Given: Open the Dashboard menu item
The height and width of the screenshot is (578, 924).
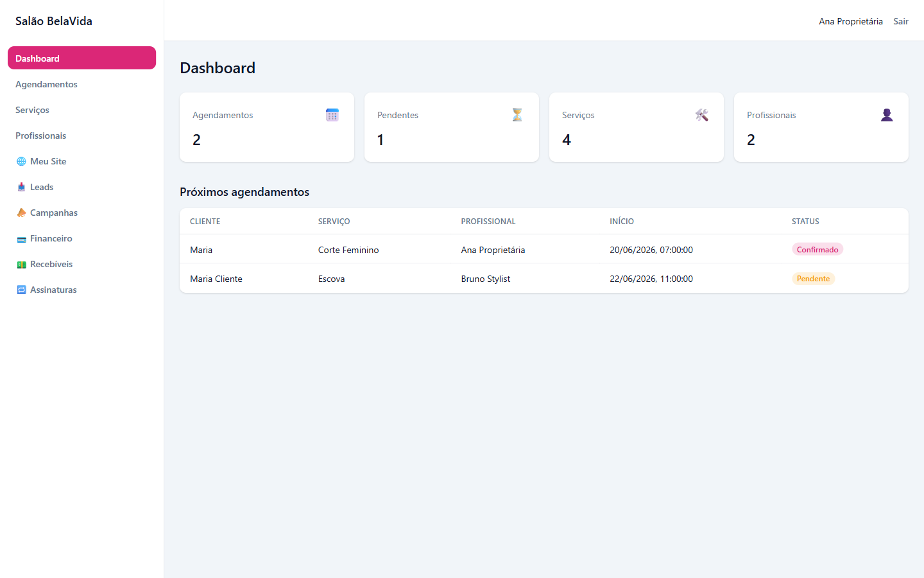Looking at the screenshot, I should click(81, 58).
